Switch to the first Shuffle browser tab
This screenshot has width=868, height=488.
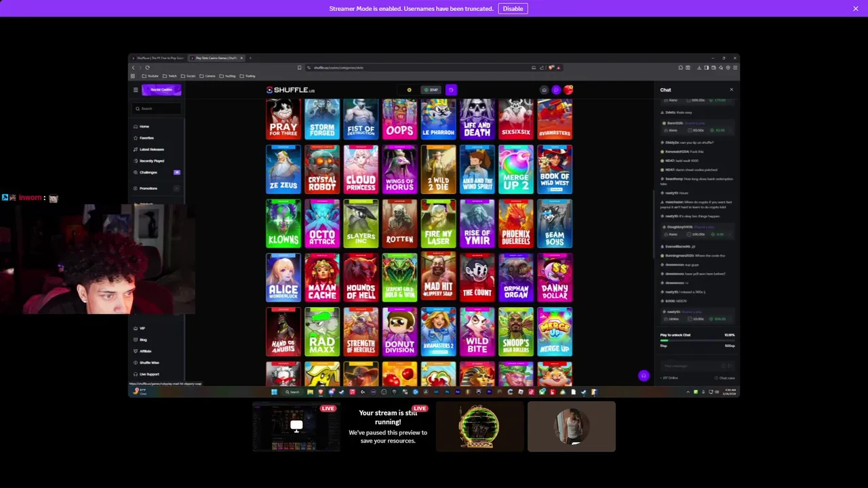[x=157, y=58]
